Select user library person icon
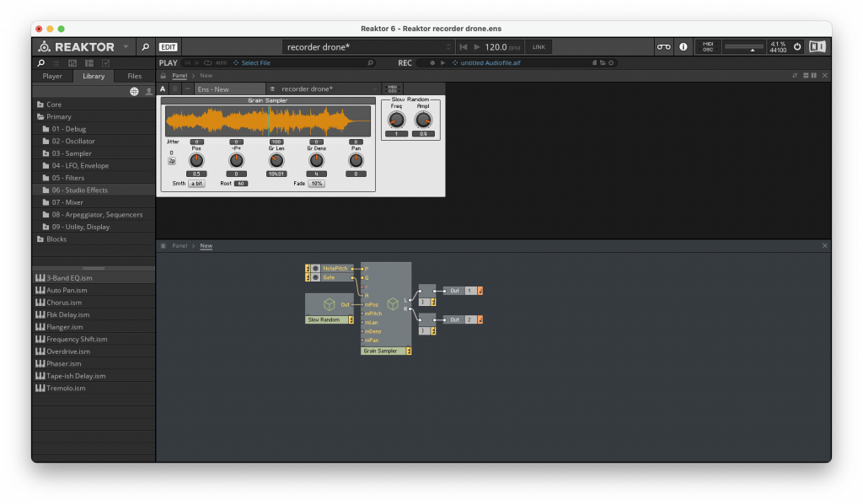Screen dimensions: 863x504 click(x=148, y=91)
